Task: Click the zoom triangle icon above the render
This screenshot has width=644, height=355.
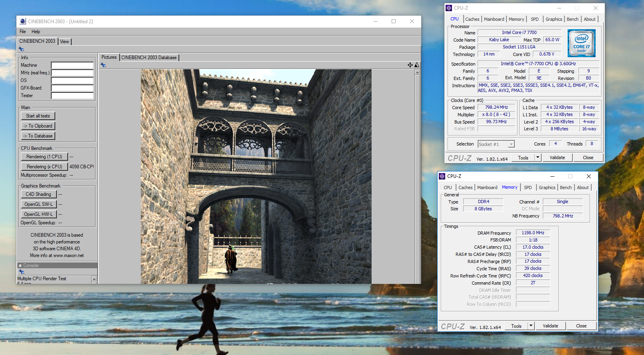Action: click(417, 65)
